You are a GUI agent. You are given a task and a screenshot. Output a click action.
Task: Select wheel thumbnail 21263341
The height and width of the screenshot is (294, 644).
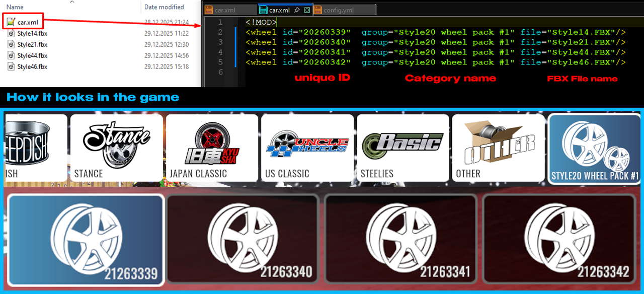click(x=401, y=240)
